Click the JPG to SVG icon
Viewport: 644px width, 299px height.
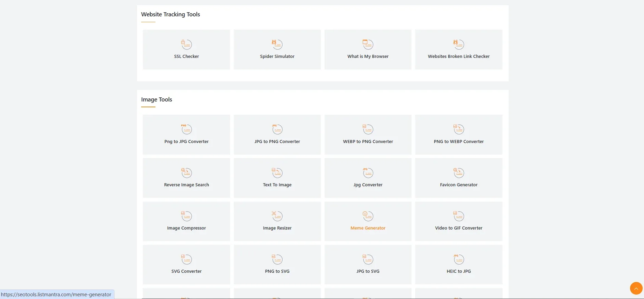(368, 259)
